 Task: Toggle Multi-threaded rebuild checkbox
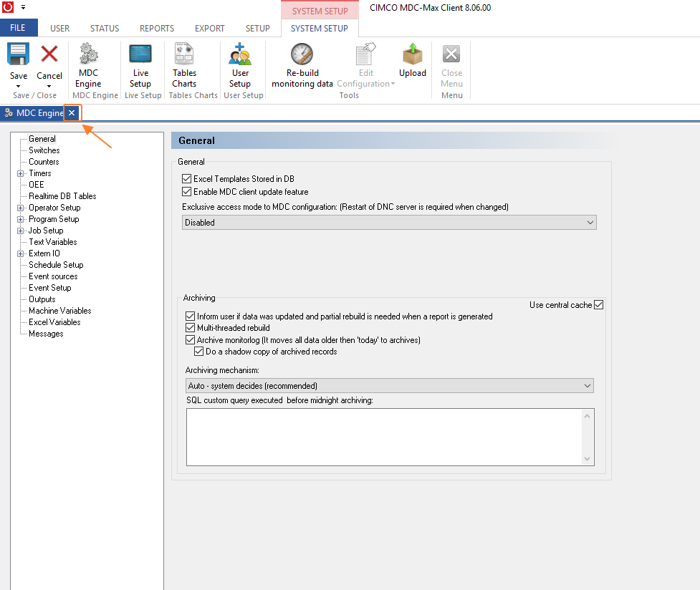pos(190,328)
